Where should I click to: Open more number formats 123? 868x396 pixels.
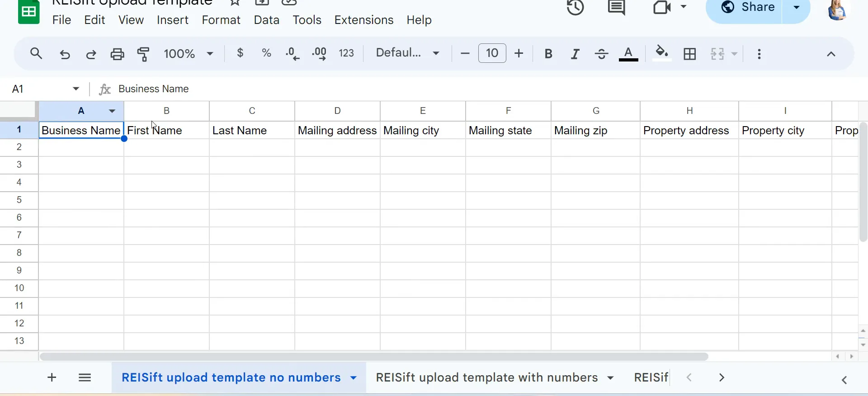[x=346, y=53]
